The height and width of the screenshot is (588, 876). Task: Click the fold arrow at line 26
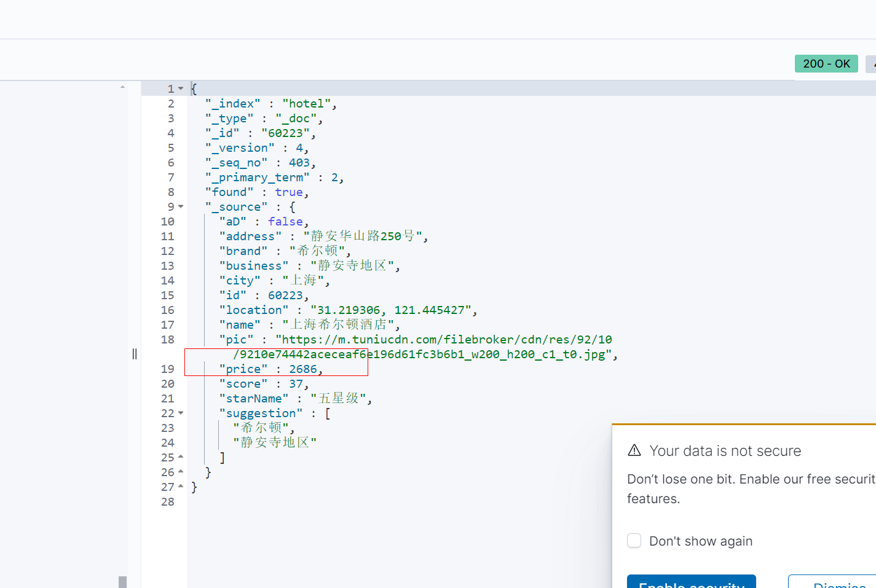pos(181,472)
